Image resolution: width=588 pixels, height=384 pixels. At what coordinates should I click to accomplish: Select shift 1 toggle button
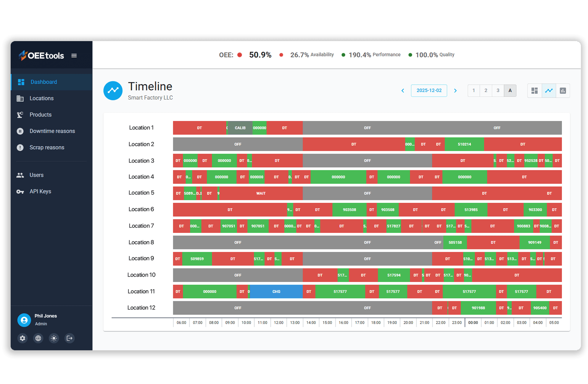pos(473,90)
